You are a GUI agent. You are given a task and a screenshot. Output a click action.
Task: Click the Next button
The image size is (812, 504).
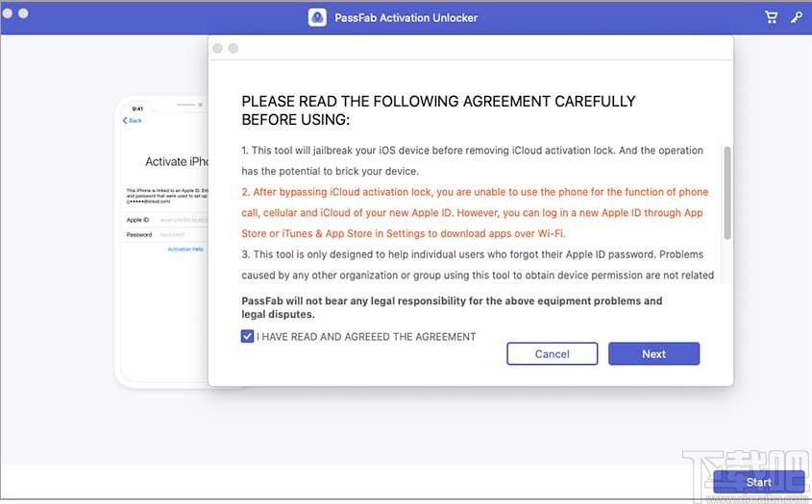[x=653, y=354]
